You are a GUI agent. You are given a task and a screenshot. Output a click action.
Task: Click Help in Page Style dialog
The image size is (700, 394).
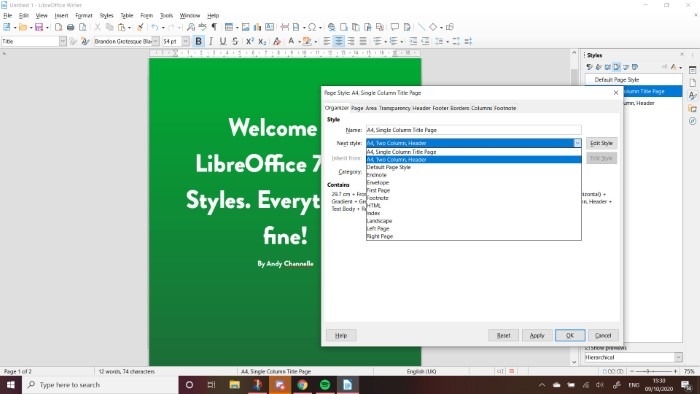(341, 336)
